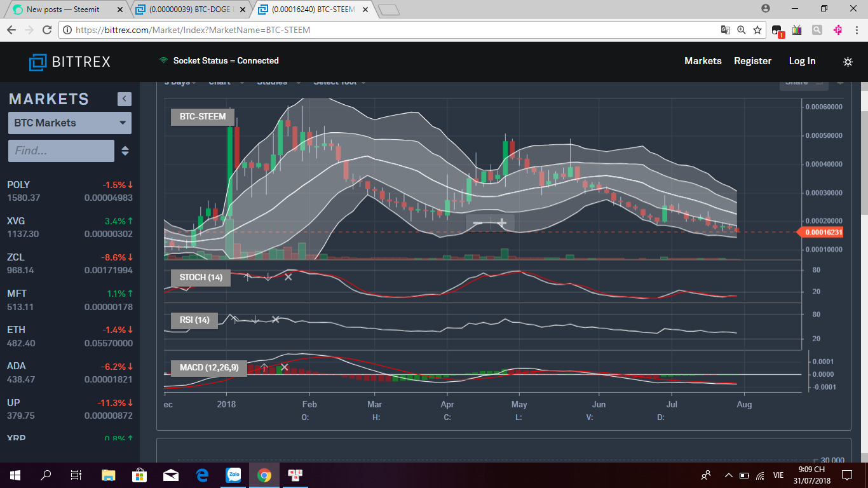Screen dimensions: 868x488
Task: Open the extension with red badge 1
Action: (778, 30)
